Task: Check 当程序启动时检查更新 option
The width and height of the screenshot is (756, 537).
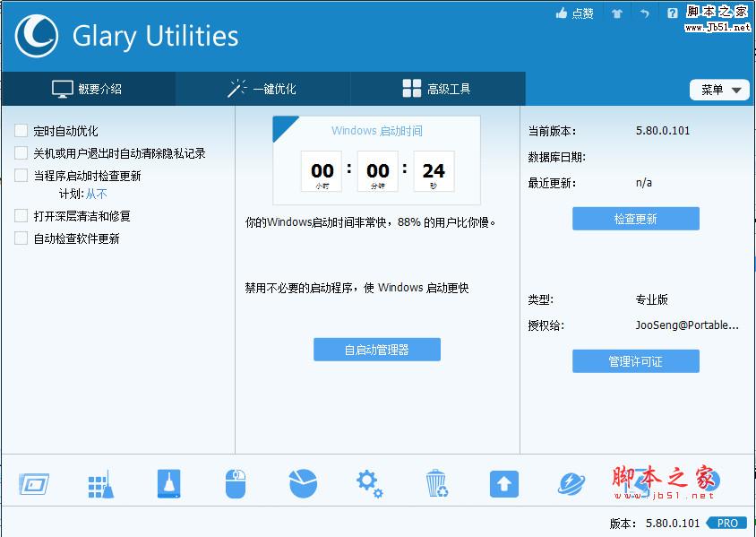Action: click(21, 175)
